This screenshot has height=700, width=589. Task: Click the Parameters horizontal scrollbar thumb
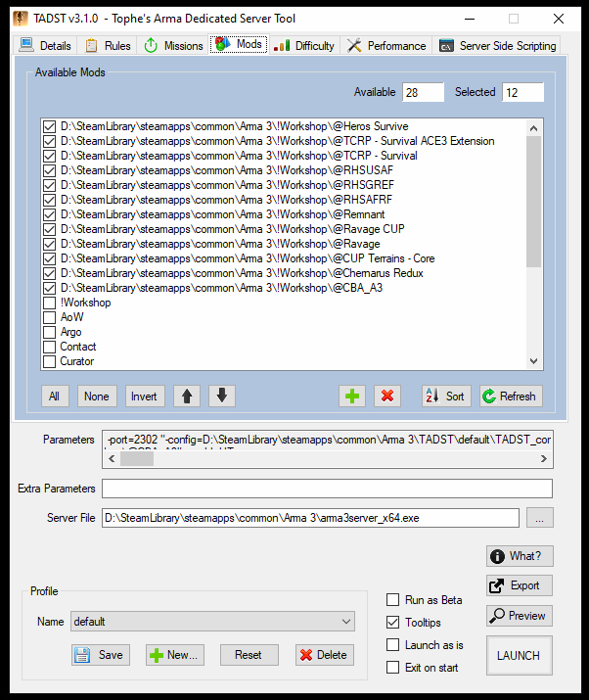137,458
